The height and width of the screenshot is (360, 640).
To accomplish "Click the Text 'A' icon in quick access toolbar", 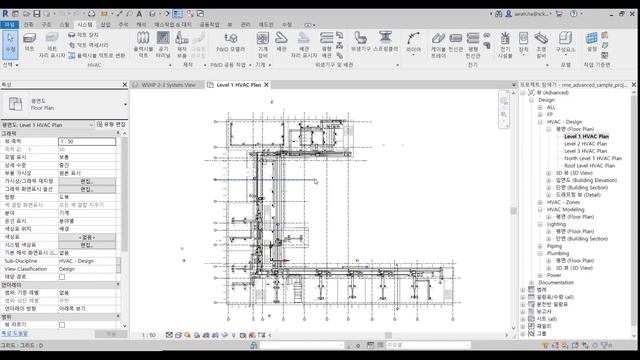I will pos(139,13).
